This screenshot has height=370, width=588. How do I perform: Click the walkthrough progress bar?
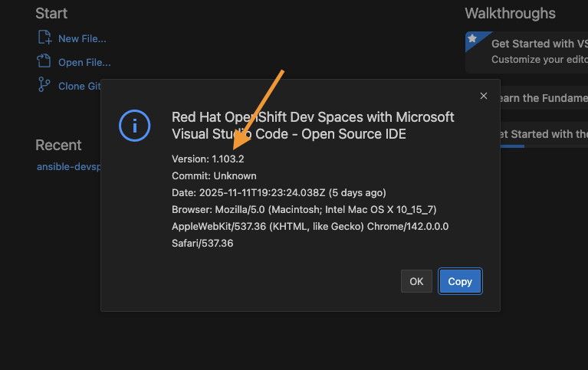click(511, 146)
